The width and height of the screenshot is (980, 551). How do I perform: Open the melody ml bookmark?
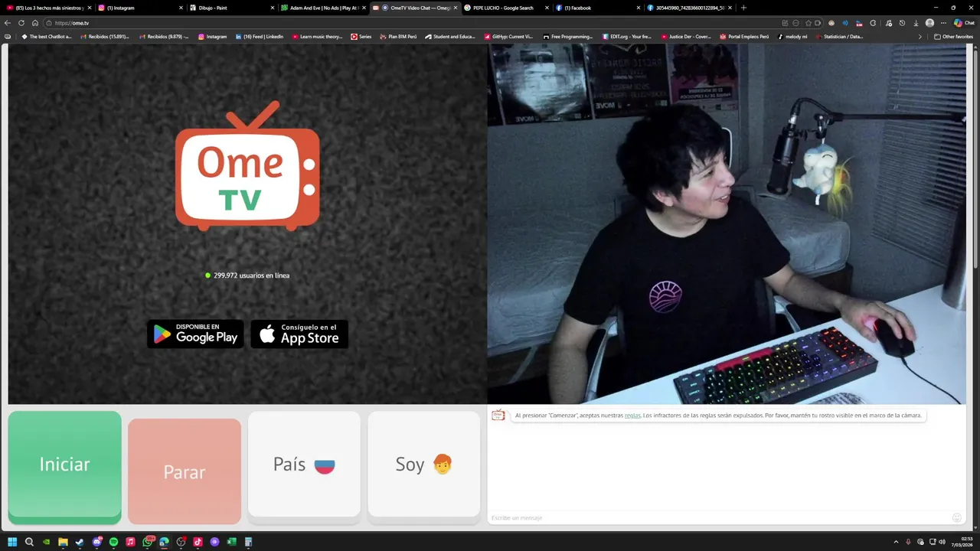[x=792, y=36]
